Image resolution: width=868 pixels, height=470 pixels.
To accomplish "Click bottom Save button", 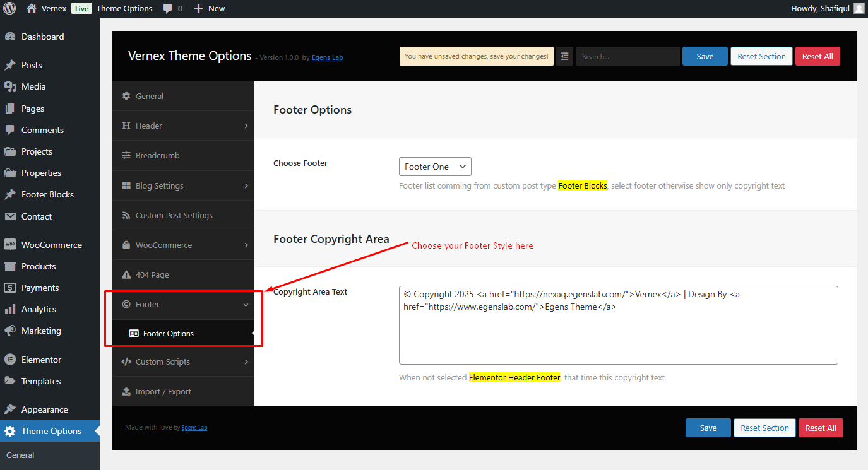I will pos(708,428).
